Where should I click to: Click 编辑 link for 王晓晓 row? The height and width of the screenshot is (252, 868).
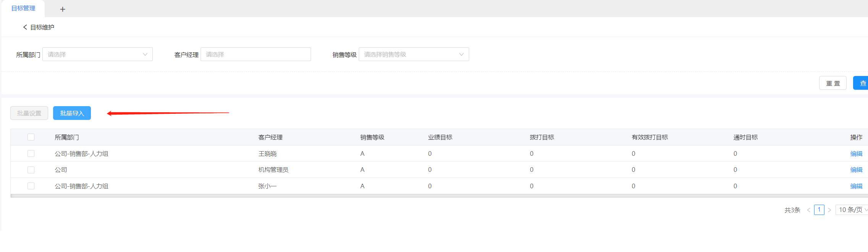(856, 153)
